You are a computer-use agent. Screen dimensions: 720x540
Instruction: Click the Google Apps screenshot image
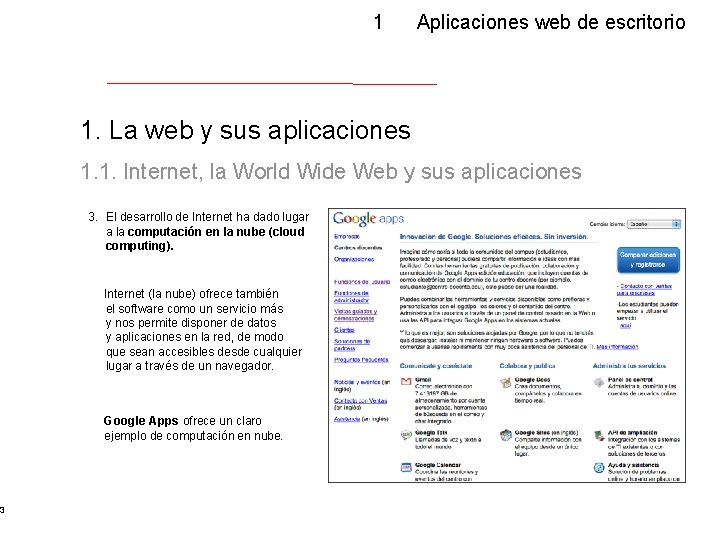click(x=507, y=345)
